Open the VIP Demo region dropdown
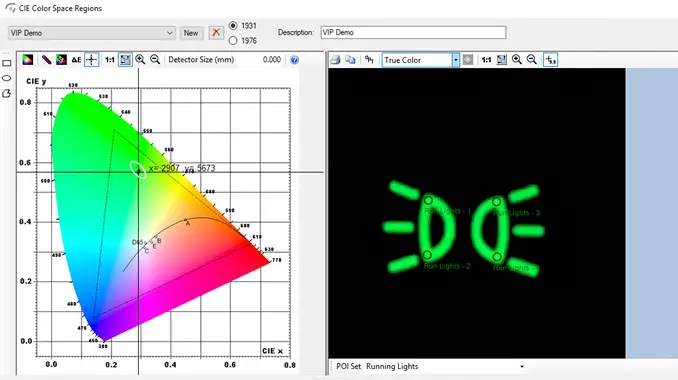The width and height of the screenshot is (678, 380). (x=92, y=33)
